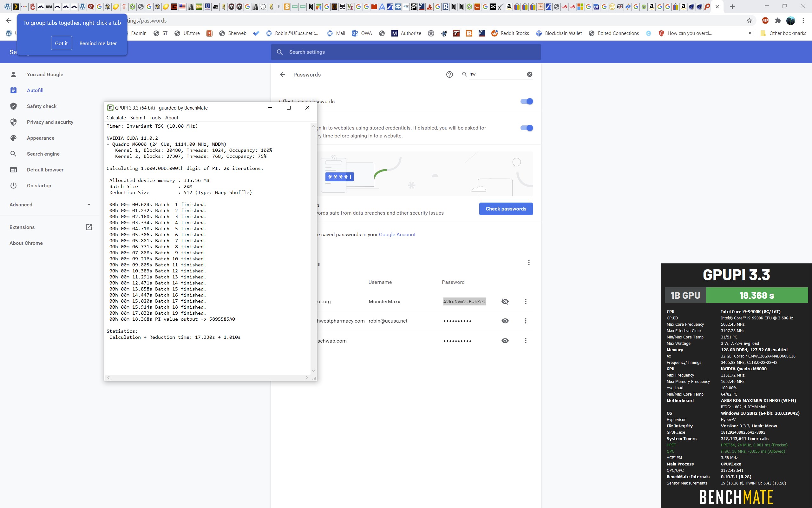Click the Check passwords button
The image size is (812, 508).
tap(506, 209)
